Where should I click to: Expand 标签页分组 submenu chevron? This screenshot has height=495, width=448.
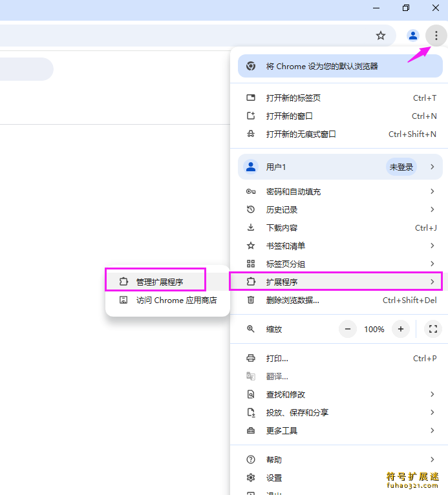coord(432,264)
